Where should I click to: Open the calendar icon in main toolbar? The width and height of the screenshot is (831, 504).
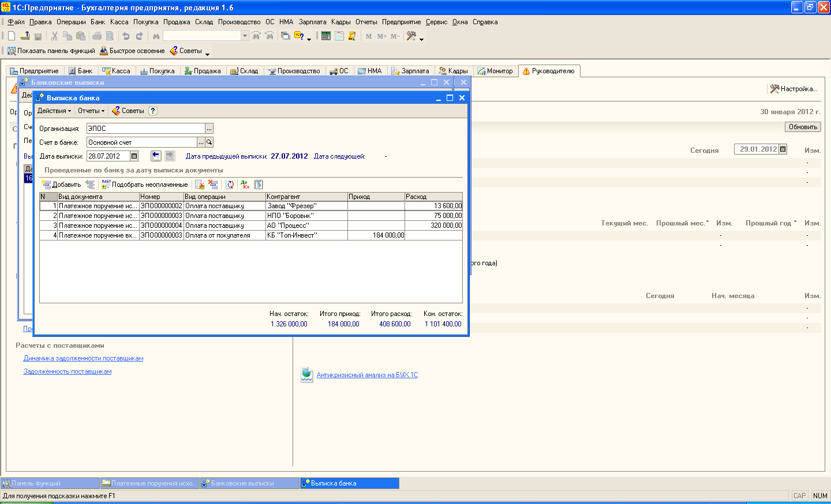tap(339, 36)
